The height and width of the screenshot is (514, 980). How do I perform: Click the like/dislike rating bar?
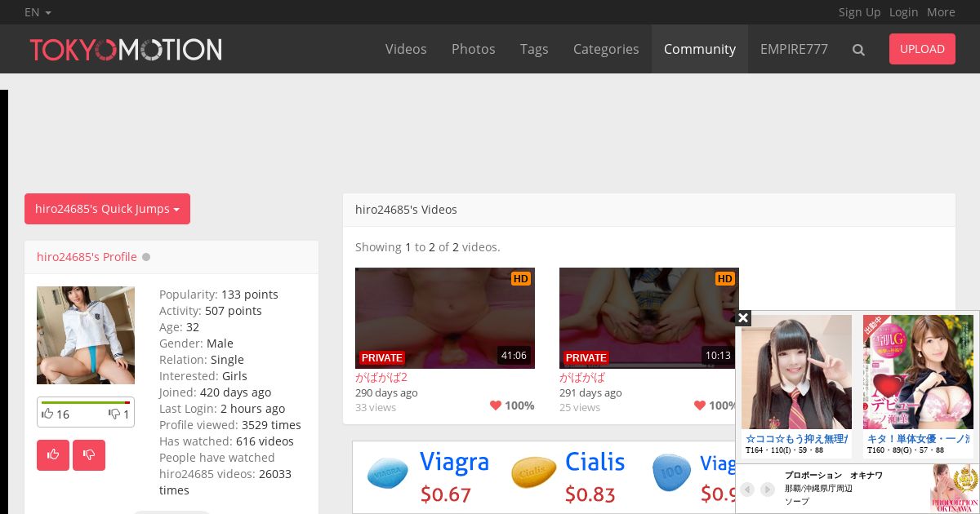click(x=86, y=402)
